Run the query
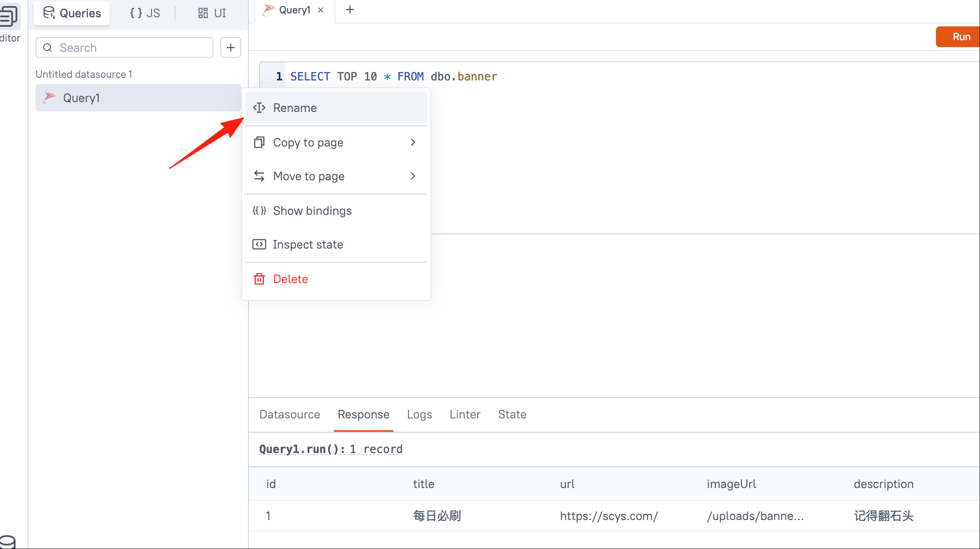The image size is (980, 549). tap(958, 37)
